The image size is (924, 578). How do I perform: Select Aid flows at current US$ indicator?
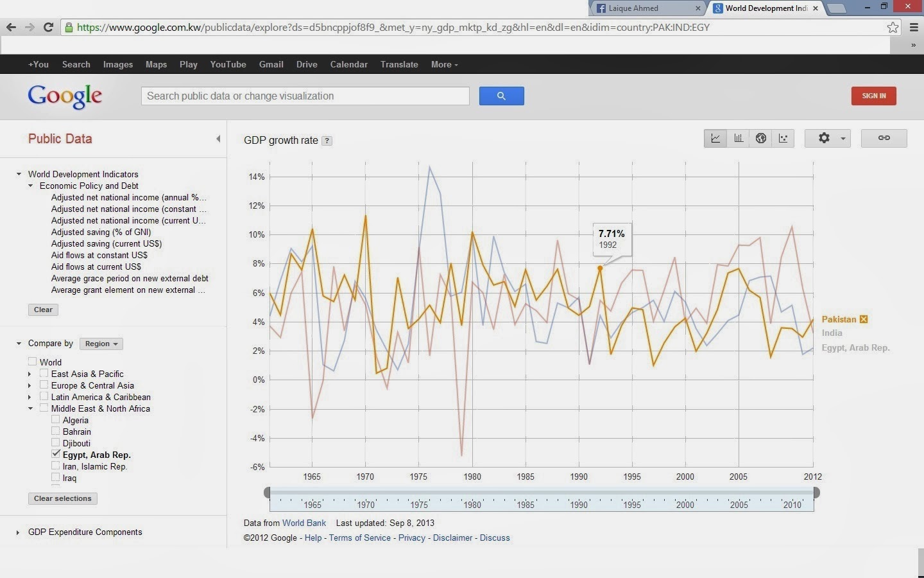click(96, 267)
